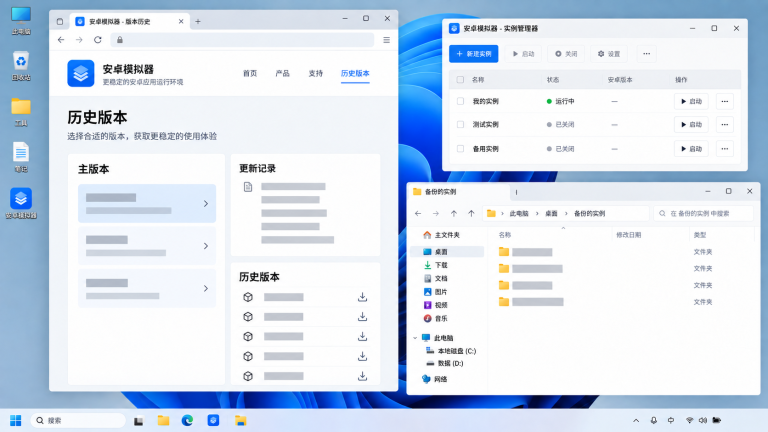
Task: Expand the third card chevron under 主版本
Action: (x=206, y=288)
